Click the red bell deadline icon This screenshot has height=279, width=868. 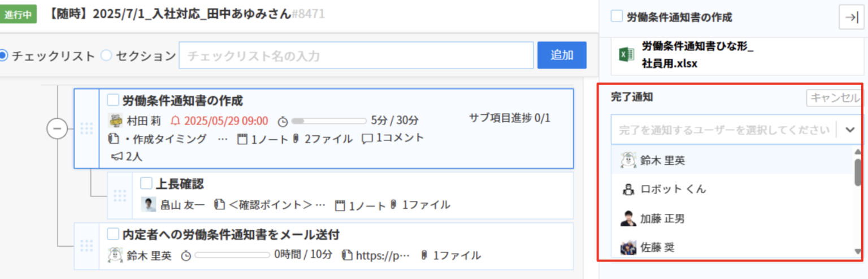coord(175,121)
